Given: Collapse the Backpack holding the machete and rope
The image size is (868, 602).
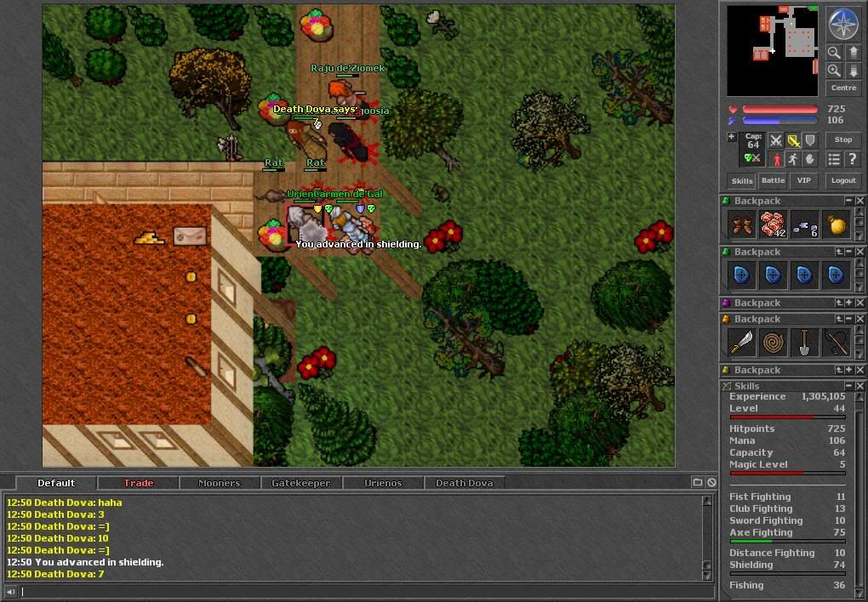Looking at the screenshot, I should click(x=848, y=319).
